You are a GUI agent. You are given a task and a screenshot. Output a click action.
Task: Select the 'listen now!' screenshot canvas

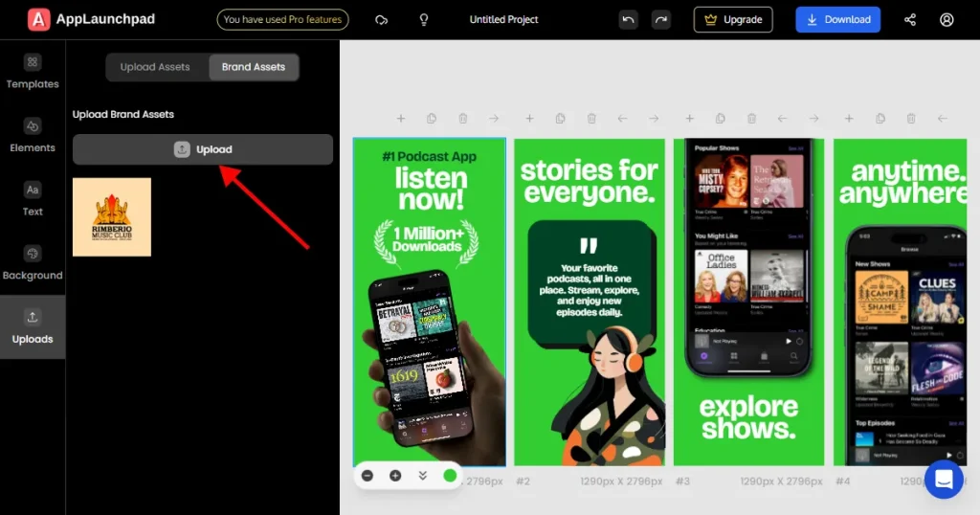[430, 302]
